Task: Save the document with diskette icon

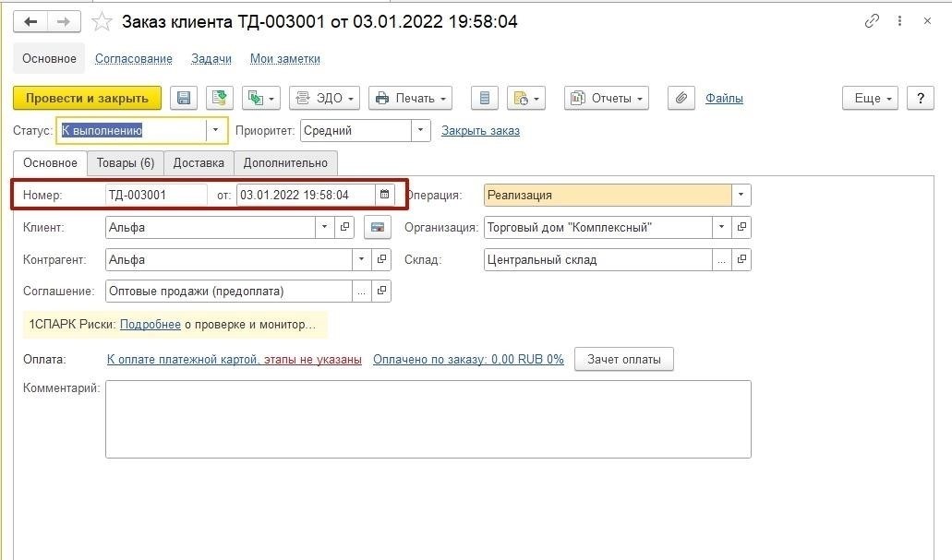Action: click(184, 99)
